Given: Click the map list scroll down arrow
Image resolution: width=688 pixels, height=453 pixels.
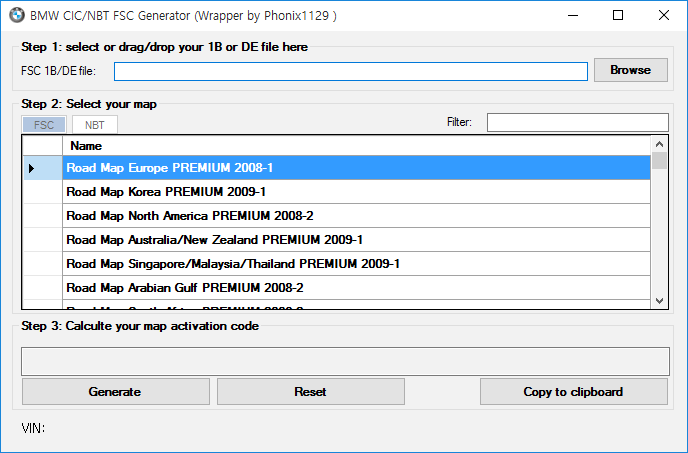Looking at the screenshot, I should [659, 301].
